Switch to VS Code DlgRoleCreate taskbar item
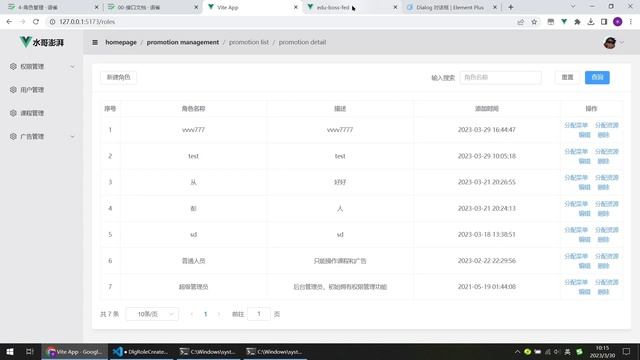 (x=141, y=351)
